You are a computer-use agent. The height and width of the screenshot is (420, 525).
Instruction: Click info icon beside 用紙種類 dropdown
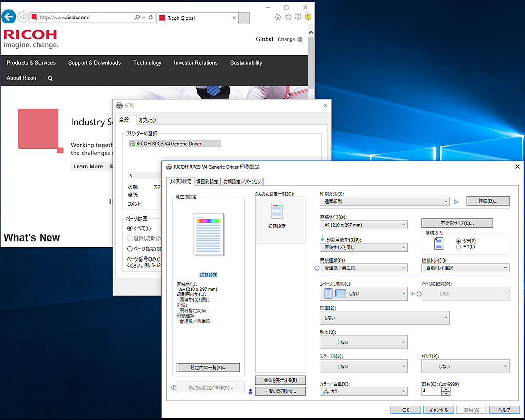pos(316,268)
